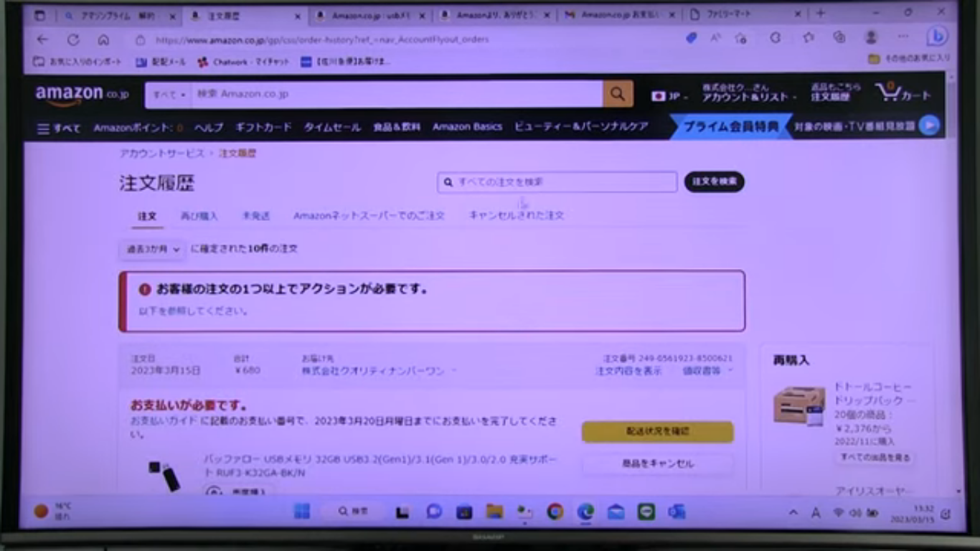Open Microsoft Edge taskbar icon

click(586, 512)
